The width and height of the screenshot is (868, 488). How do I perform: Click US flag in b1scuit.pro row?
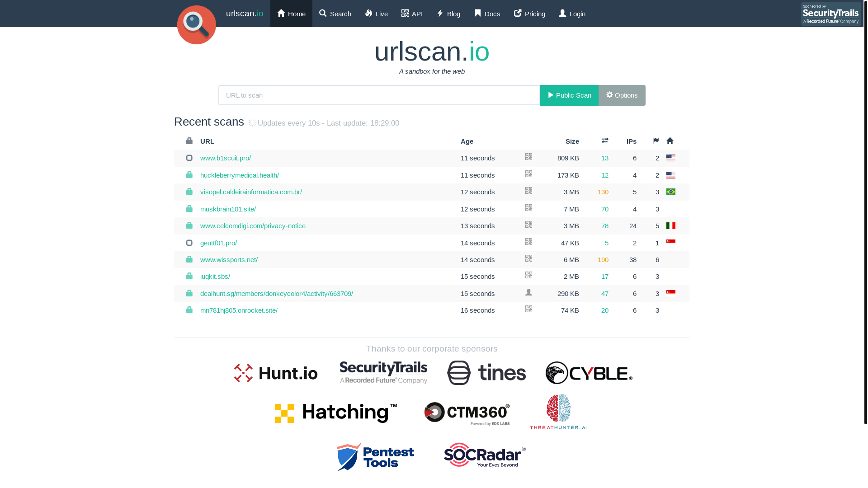671,158
